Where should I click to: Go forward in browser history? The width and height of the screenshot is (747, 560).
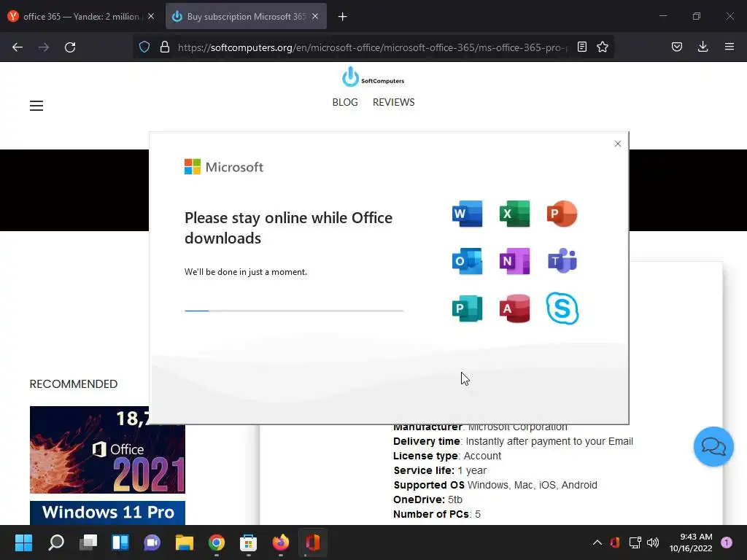44,47
